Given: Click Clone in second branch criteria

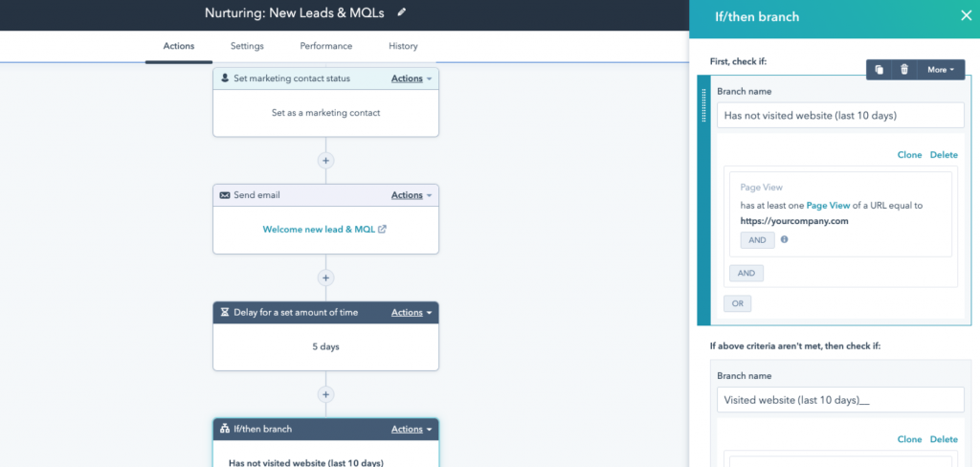Looking at the screenshot, I should tap(909, 439).
